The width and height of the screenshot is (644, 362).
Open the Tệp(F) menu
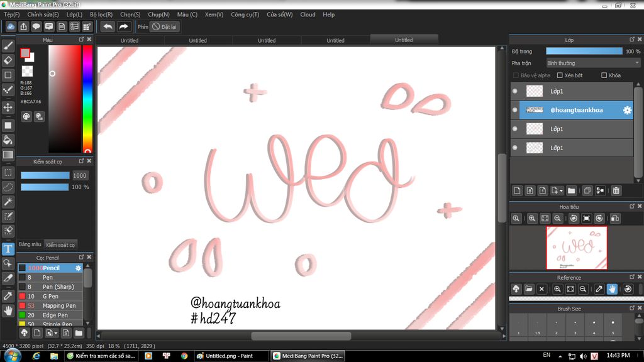click(11, 14)
